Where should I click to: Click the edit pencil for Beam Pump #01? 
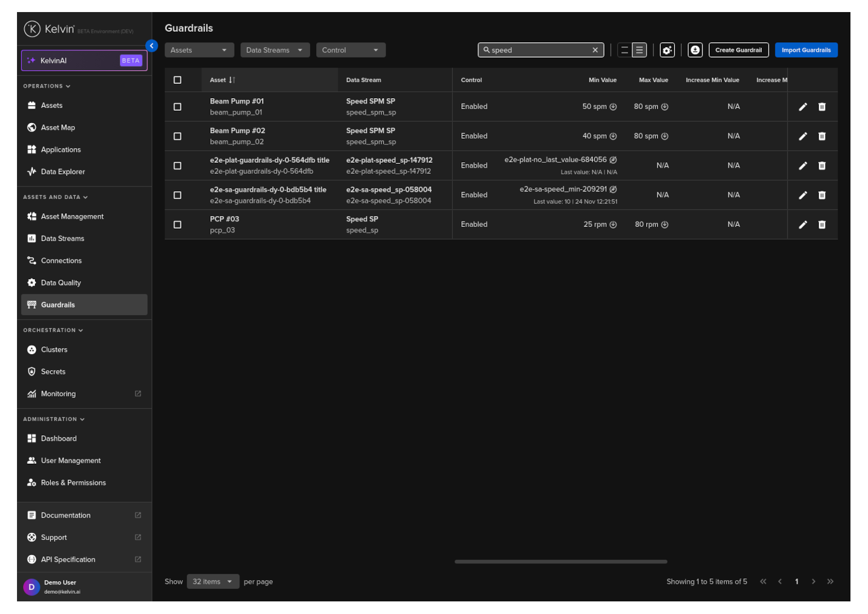802,107
